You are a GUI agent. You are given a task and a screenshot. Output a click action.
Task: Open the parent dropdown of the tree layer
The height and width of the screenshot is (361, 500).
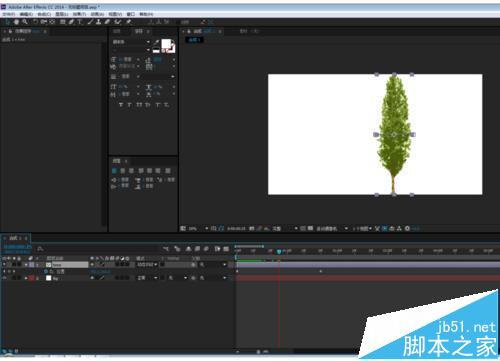click(213, 265)
